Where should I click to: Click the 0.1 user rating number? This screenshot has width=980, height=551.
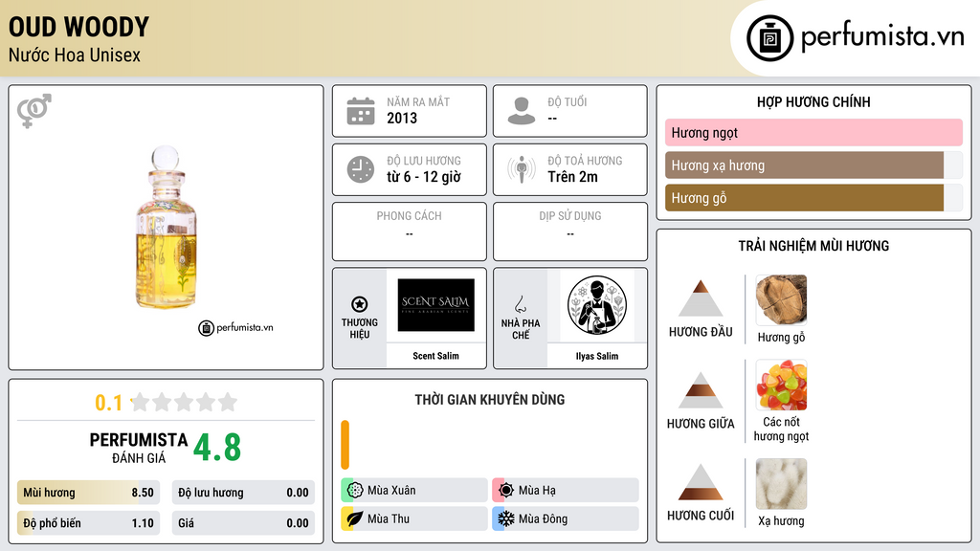click(109, 403)
